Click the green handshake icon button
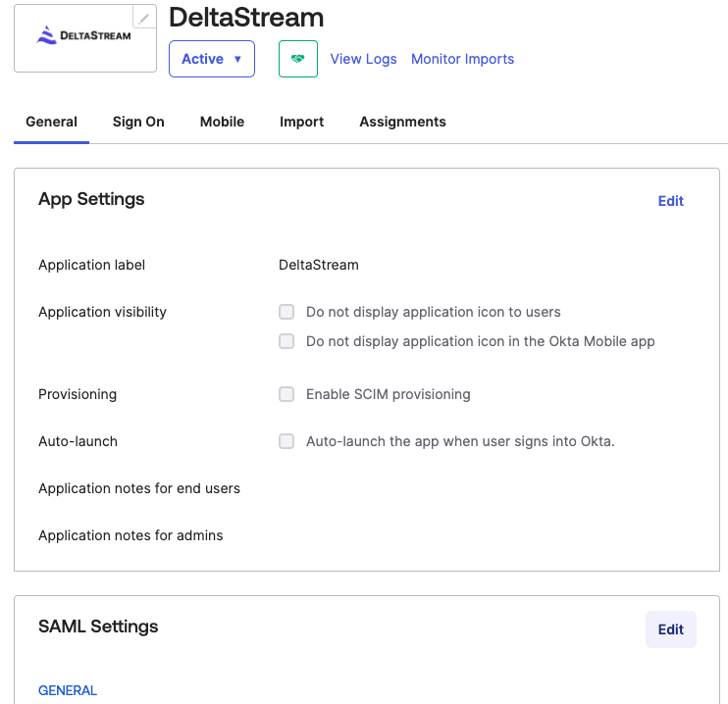The height and width of the screenshot is (704, 728). click(298, 59)
